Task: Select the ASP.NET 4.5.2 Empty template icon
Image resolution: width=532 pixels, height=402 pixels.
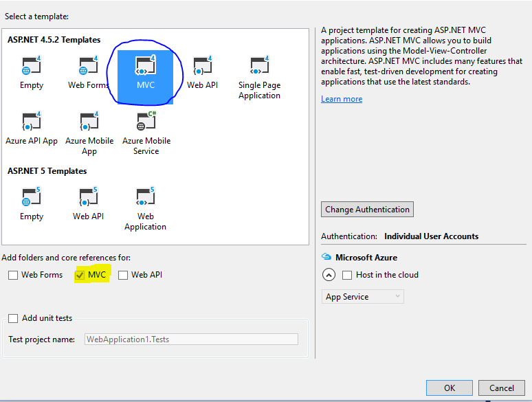Action: pos(31,65)
